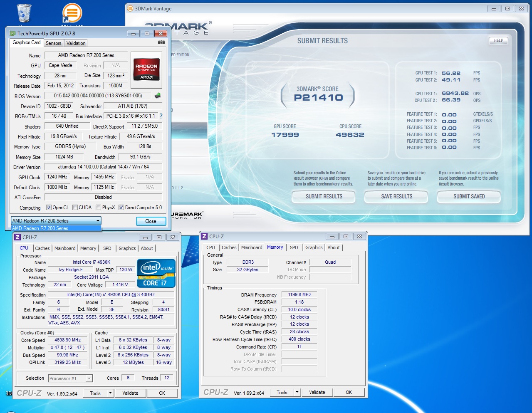Click the BIOS Version field in GPU-Z

pos(98,96)
